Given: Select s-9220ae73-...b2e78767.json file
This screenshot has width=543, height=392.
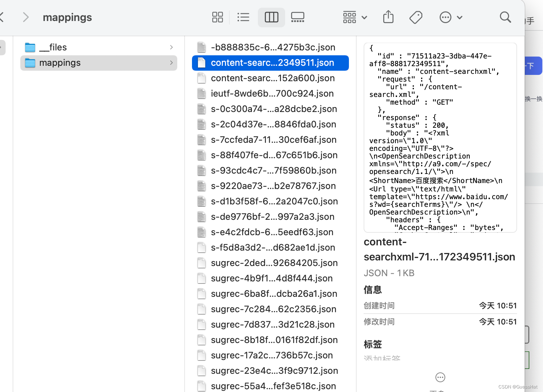Looking at the screenshot, I should point(270,186).
